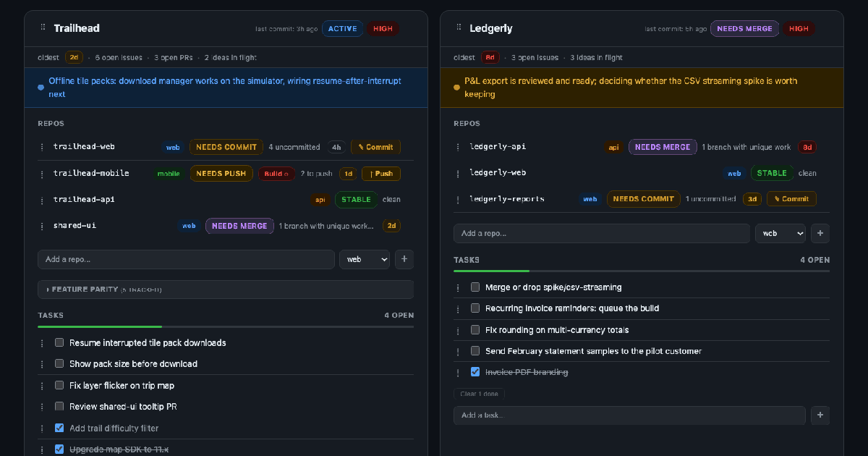Screen dimensions: 868x456
Task: Add repo plus button in Ledgerly card
Action: pyautogui.click(x=820, y=233)
